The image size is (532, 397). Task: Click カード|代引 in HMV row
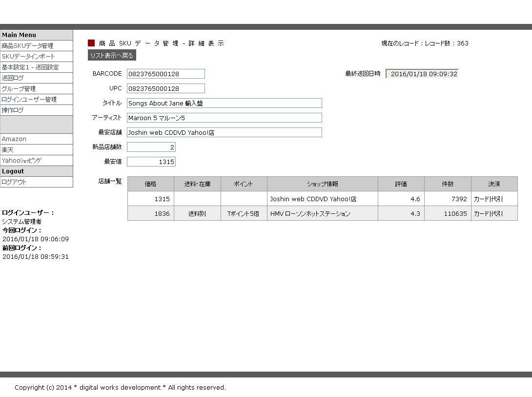[x=494, y=213]
